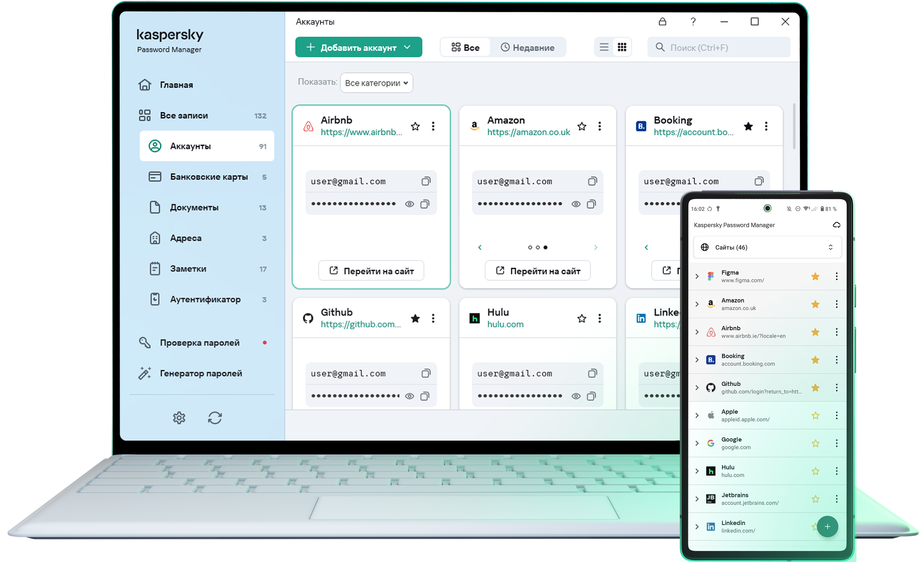Switch to the 'Недавние' tab
The height and width of the screenshot is (562, 924).
[528, 48]
